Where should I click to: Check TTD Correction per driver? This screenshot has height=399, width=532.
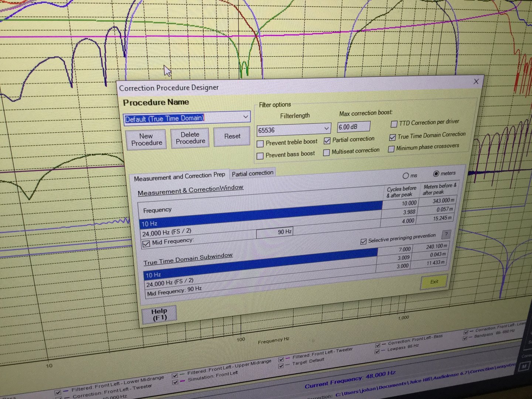pyautogui.click(x=394, y=124)
